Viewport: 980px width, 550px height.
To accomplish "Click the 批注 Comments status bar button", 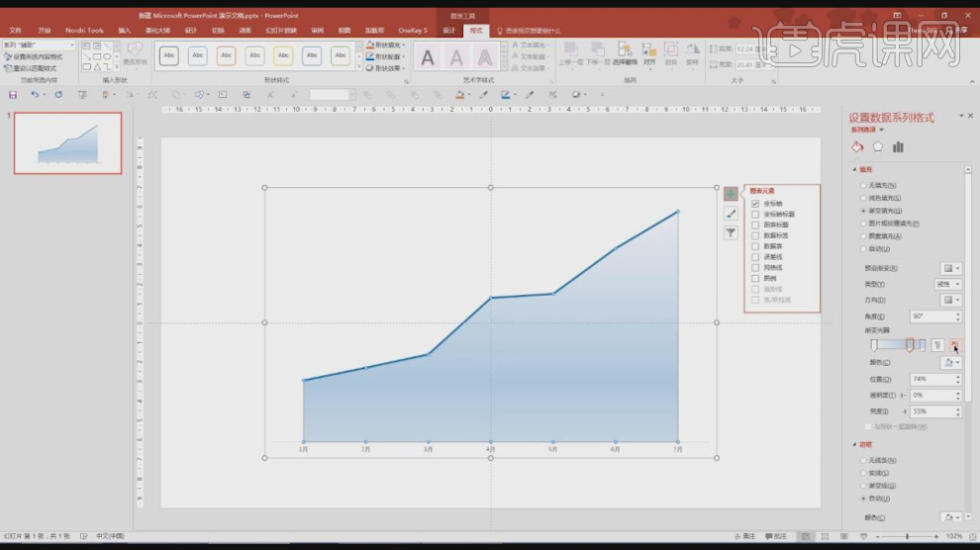I will pyautogui.click(x=776, y=537).
